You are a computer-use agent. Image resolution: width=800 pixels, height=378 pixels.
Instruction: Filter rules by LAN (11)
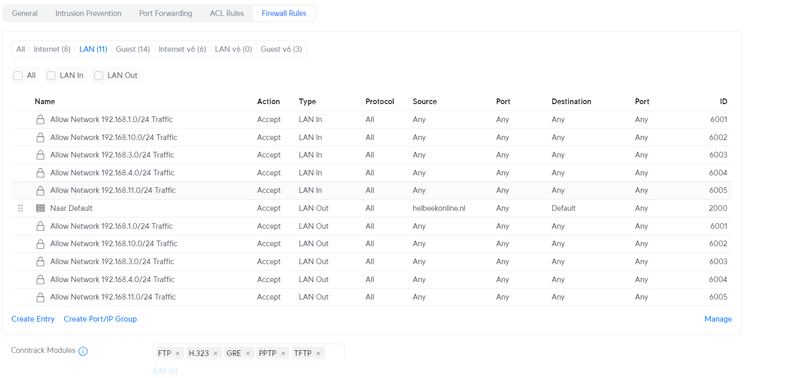click(x=93, y=49)
